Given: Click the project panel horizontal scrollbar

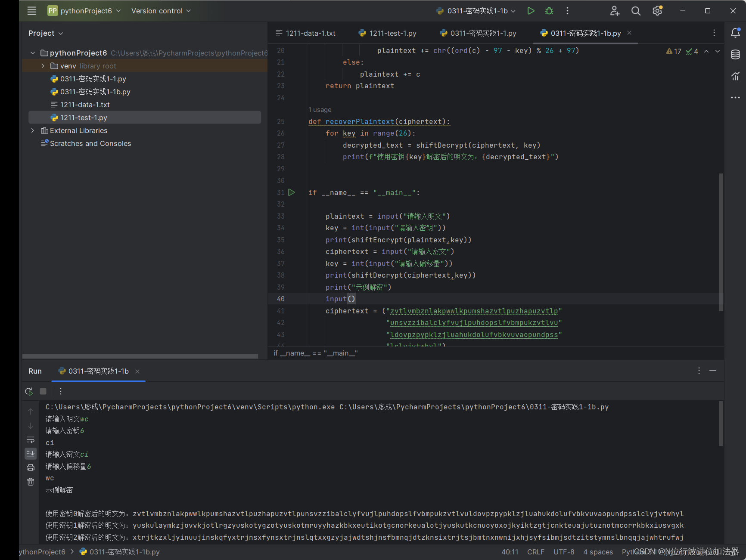Looking at the screenshot, I should [140, 356].
